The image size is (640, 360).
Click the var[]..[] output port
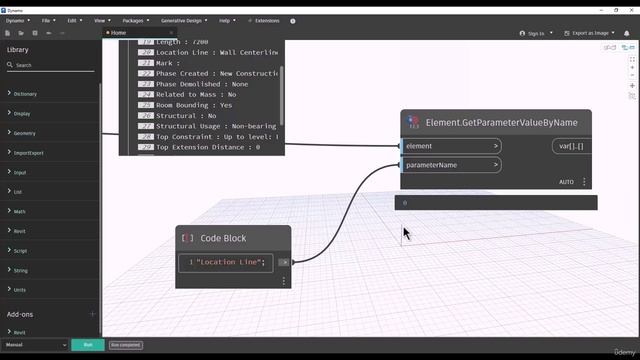pos(571,146)
